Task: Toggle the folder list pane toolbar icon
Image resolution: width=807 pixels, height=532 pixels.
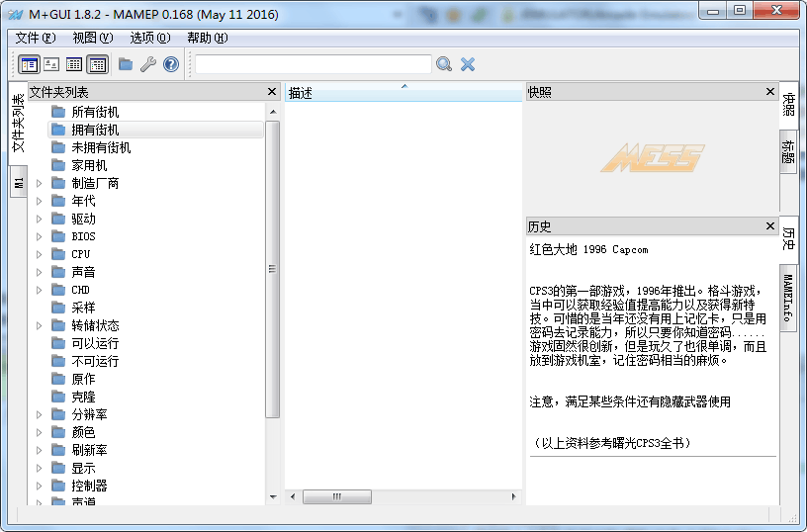Action: pyautogui.click(x=29, y=65)
